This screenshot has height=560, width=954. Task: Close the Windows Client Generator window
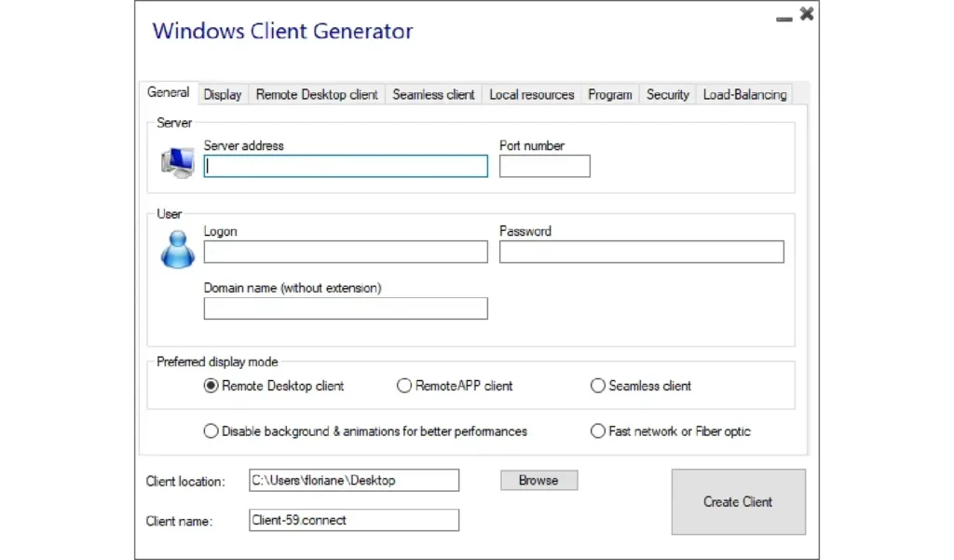[x=807, y=14]
